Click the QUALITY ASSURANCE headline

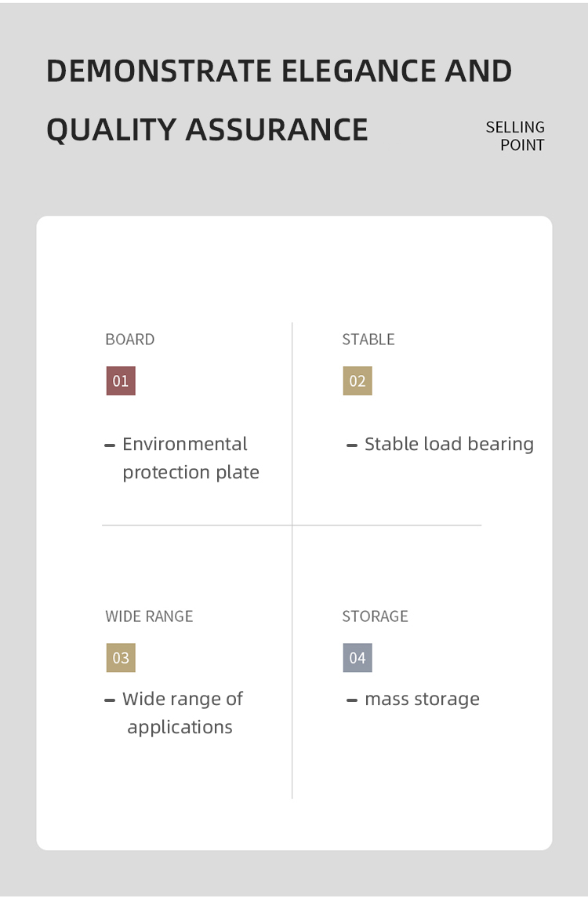pos(207,129)
